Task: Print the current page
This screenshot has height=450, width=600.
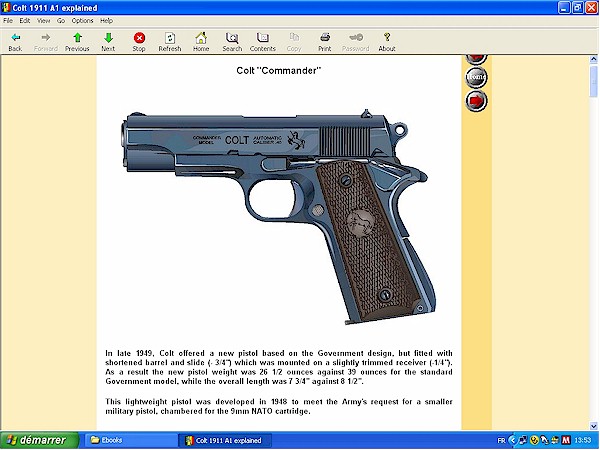Action: pyautogui.click(x=324, y=42)
